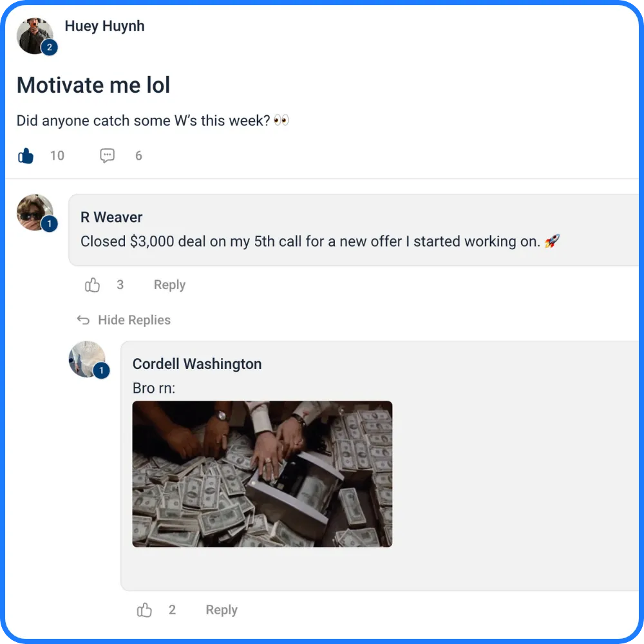Like Cordell Washington's reply
This screenshot has height=644, width=644.
(x=144, y=610)
